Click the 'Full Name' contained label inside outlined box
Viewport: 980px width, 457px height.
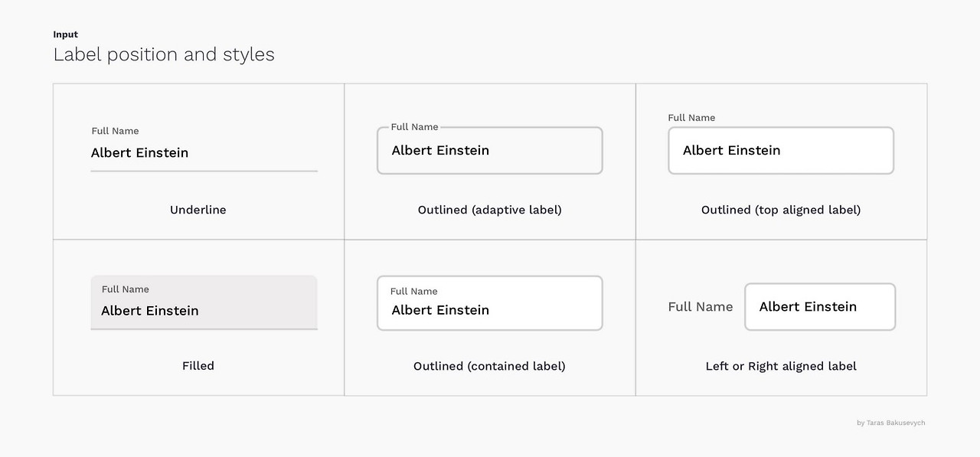tap(414, 291)
